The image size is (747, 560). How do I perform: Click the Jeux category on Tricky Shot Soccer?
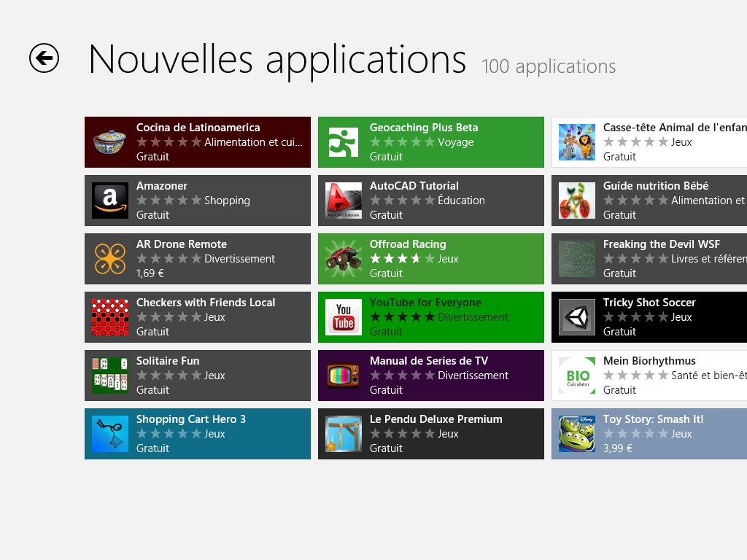tap(682, 317)
